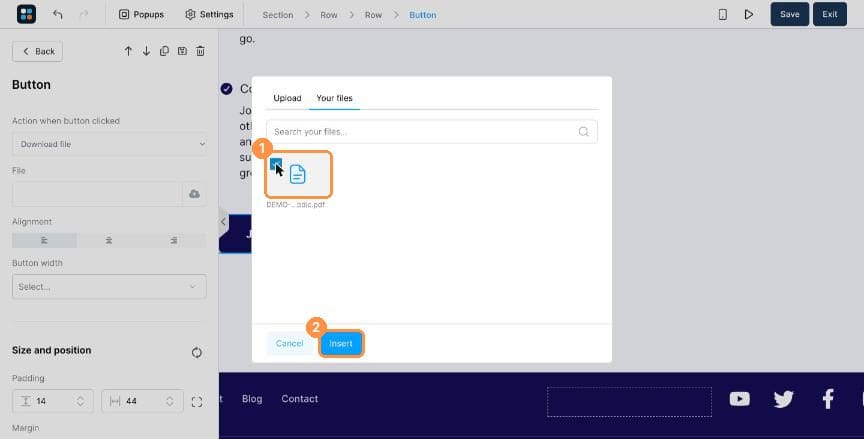Switch to mobile preview
The height and width of the screenshot is (439, 864).
click(722, 15)
